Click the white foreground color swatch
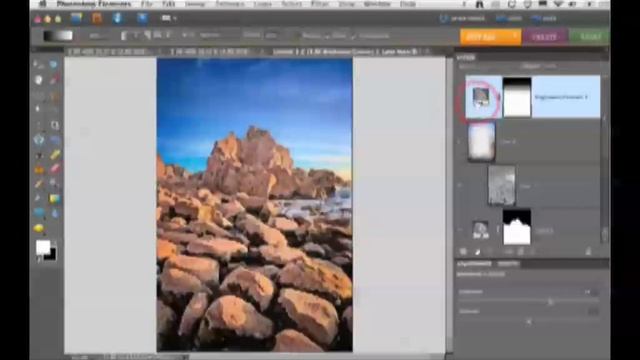 pyautogui.click(x=43, y=247)
